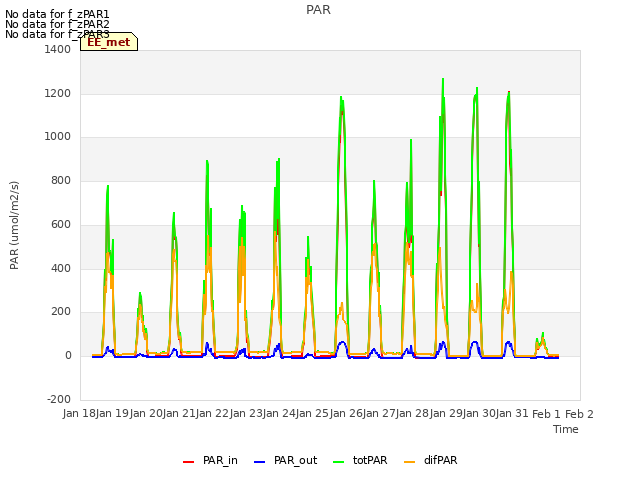The width and height of the screenshot is (640, 480).
Task: Select the PAR_out legend label
Action: (x=296, y=460)
